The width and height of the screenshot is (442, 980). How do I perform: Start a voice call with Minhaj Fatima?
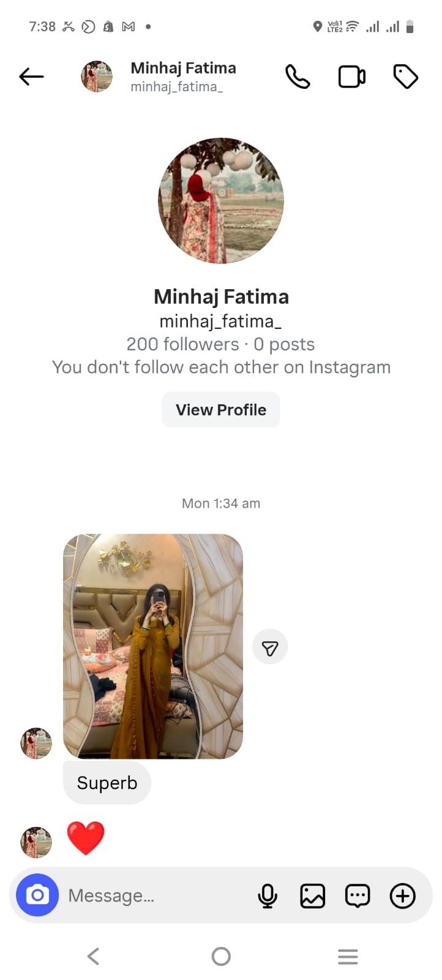pyautogui.click(x=298, y=77)
